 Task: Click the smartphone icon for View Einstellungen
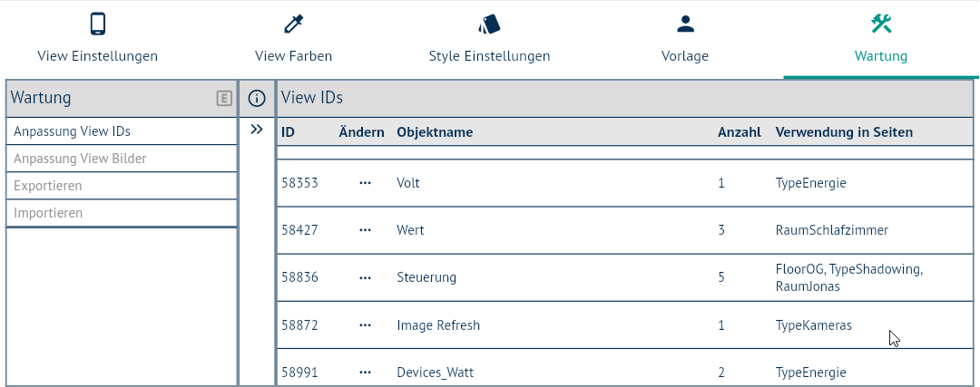98,24
